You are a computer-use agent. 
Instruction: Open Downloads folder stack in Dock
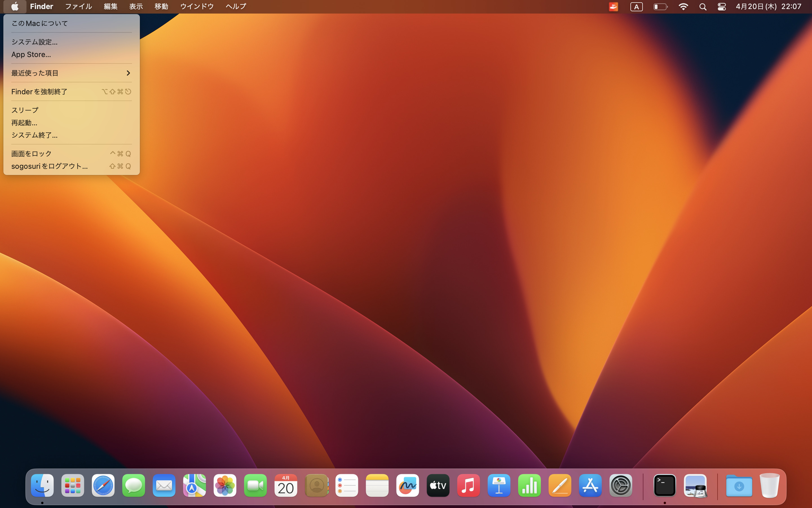coord(739,485)
